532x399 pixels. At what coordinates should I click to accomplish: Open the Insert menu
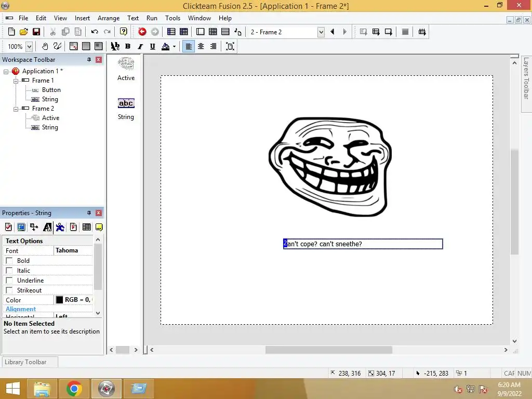click(x=82, y=18)
